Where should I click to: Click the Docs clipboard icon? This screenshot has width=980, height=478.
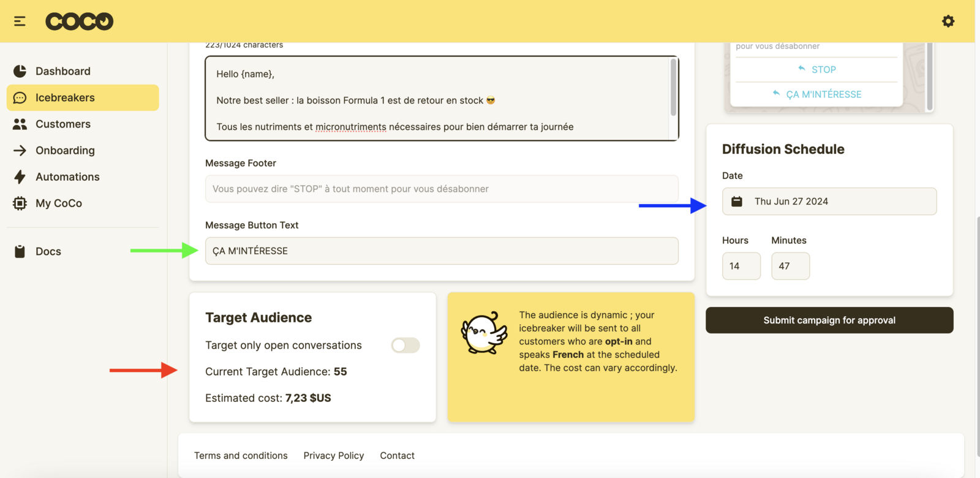tap(20, 252)
